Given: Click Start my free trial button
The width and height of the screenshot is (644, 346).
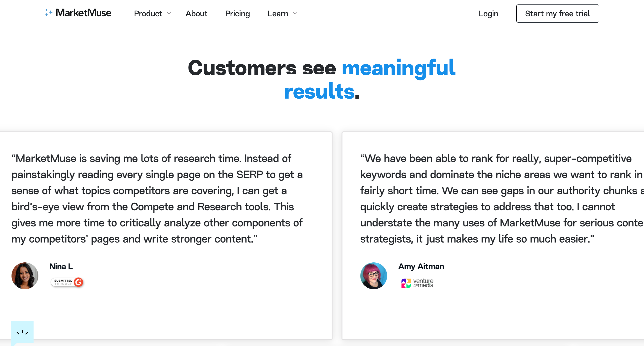Looking at the screenshot, I should click(557, 13).
